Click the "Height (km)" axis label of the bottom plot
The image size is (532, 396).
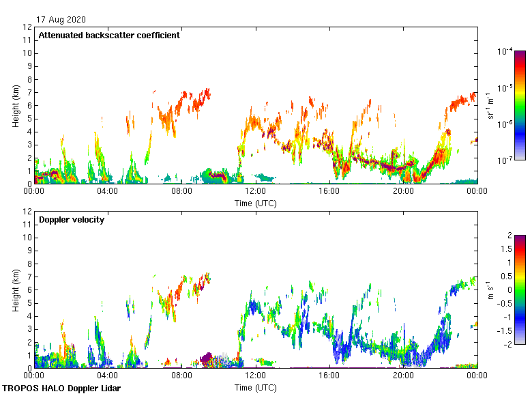pos(16,289)
